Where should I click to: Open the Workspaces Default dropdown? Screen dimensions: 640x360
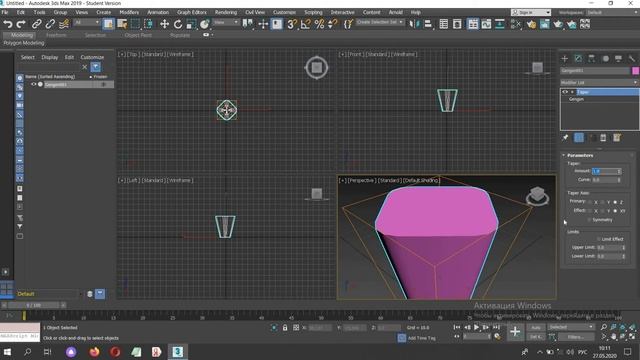tap(612, 13)
